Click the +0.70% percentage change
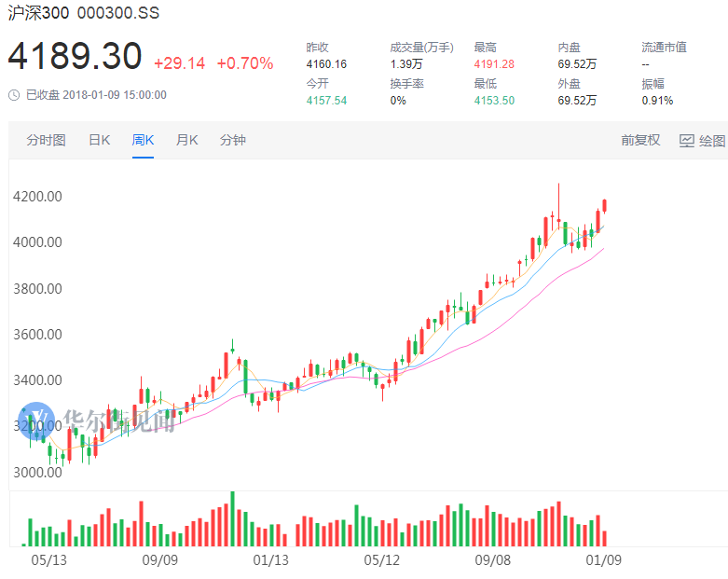The height and width of the screenshot is (579, 728). point(245,63)
